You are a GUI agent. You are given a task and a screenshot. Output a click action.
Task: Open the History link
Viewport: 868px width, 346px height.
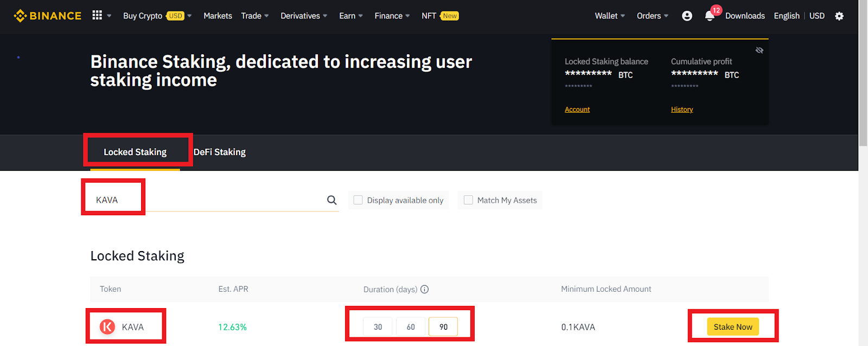pyautogui.click(x=682, y=110)
